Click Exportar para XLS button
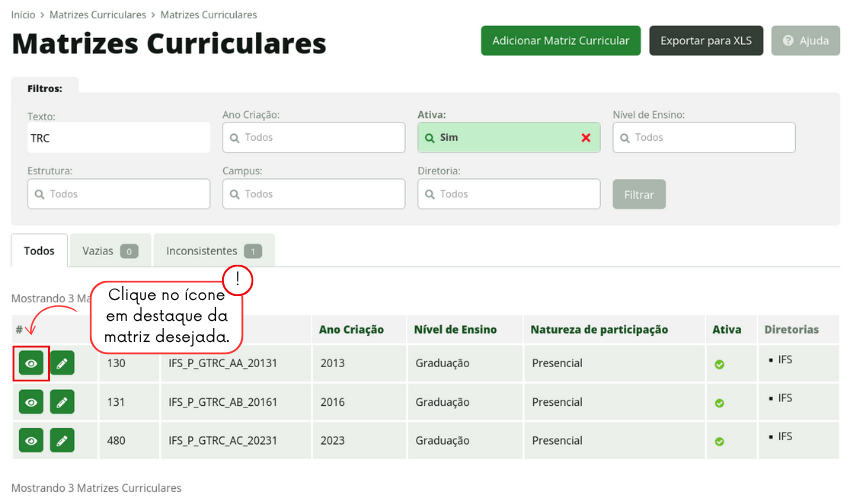850x500 pixels. (x=706, y=41)
